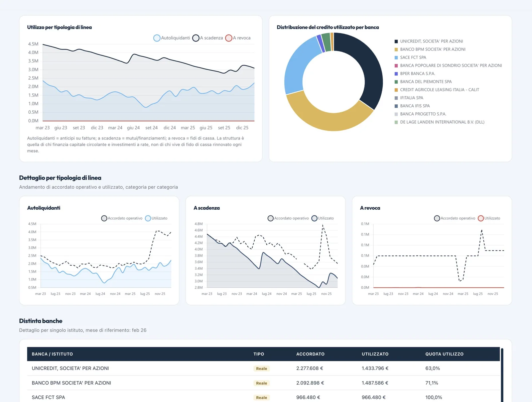
Task: Click the BANCA PROGETTO S.P.A. legend entry
Action: [x=420, y=114]
